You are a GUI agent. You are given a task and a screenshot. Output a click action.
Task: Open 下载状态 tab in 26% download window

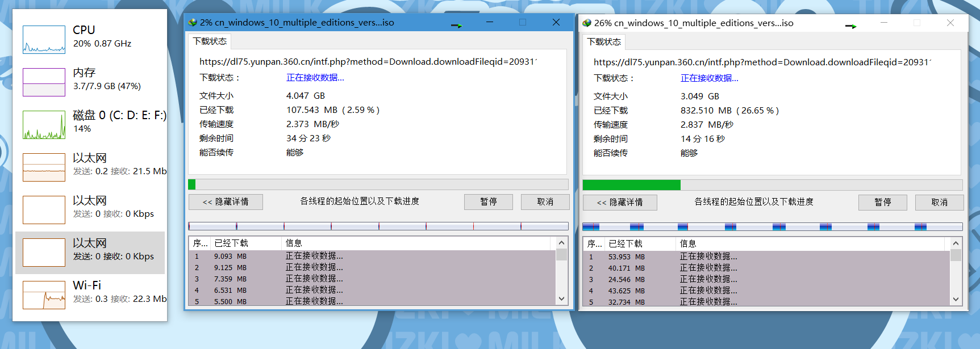click(x=604, y=41)
